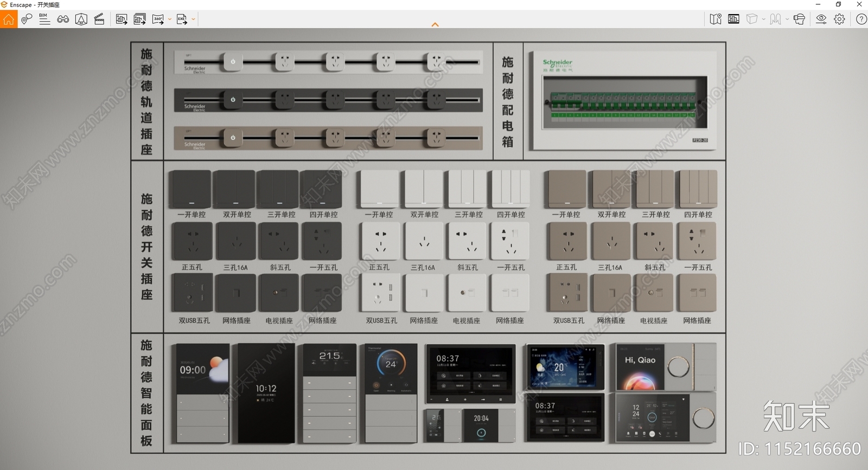Viewport: 868px width, 470px height.
Task: Open the Collaborative Annotation tool
Action: tap(27, 20)
